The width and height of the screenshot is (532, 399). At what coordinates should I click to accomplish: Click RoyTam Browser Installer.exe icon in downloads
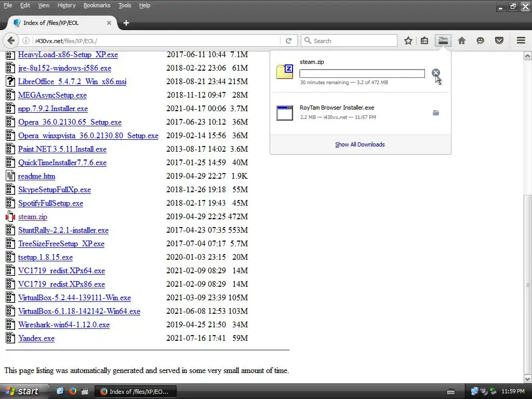click(285, 113)
